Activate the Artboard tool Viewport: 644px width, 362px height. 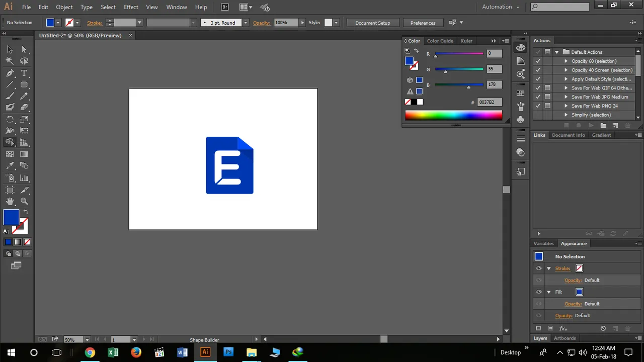[10, 190]
